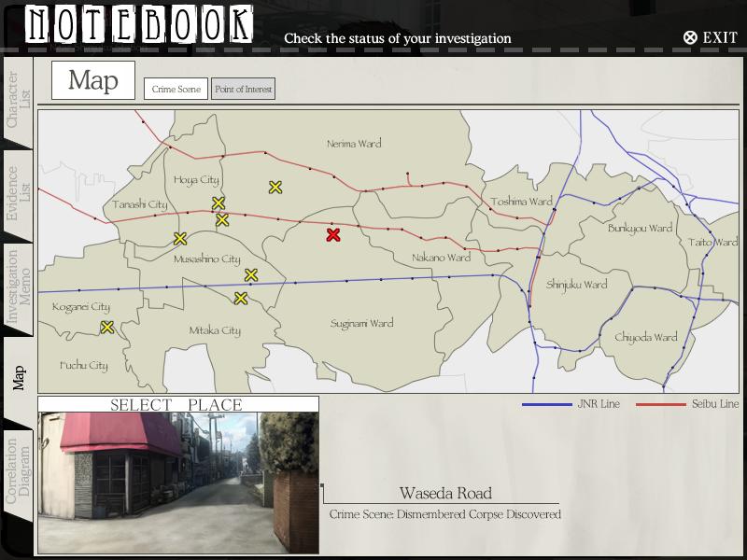Click the Tanashi City label
The height and width of the screenshot is (560, 747).
pos(140,204)
